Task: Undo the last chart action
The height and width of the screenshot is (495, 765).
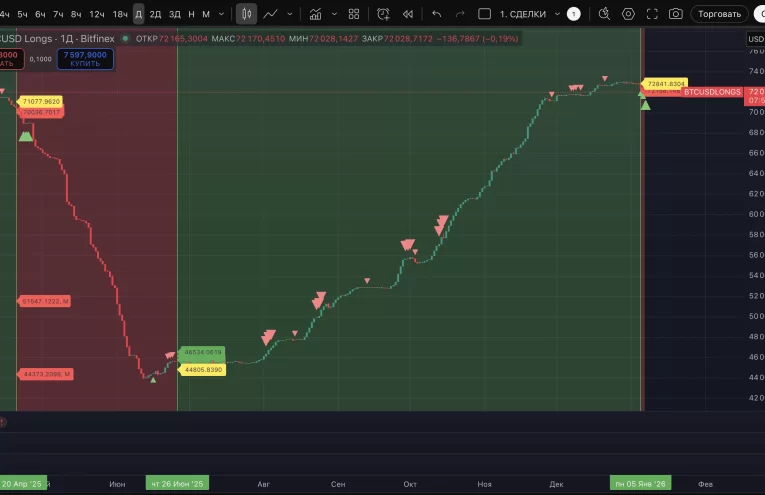Action: 437,14
